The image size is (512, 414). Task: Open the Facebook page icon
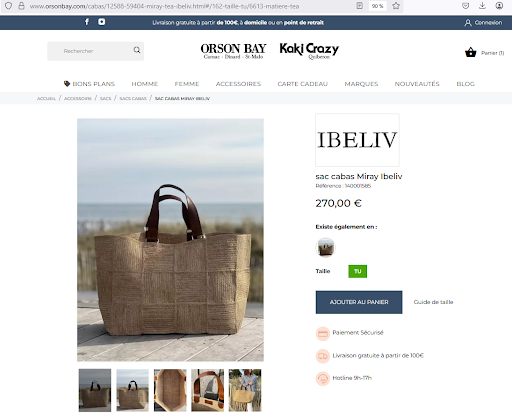[87, 22]
